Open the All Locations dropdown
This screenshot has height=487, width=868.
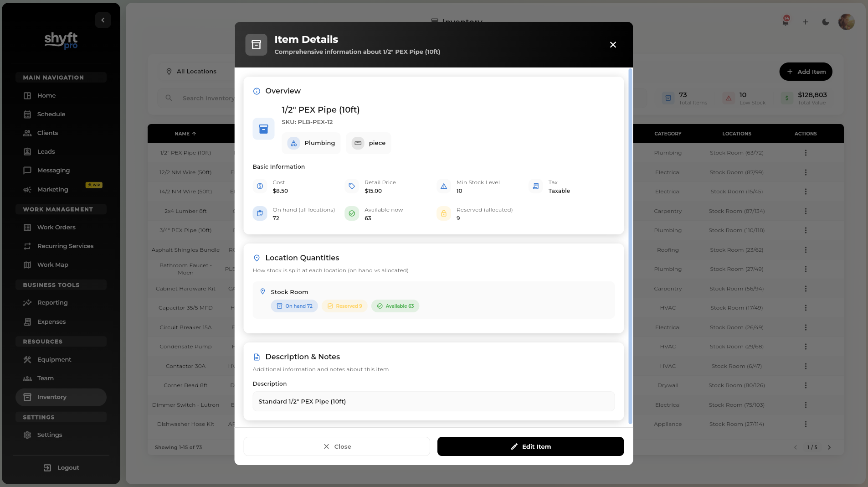click(x=196, y=72)
